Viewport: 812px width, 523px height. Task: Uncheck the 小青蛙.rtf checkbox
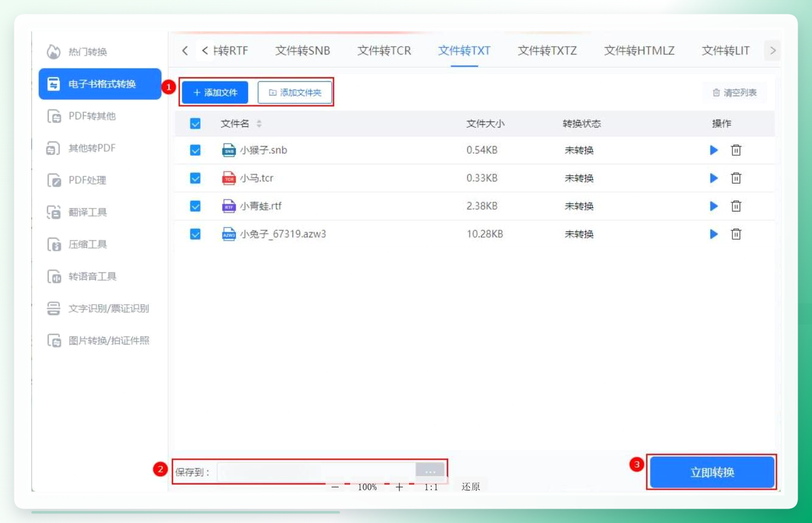195,206
